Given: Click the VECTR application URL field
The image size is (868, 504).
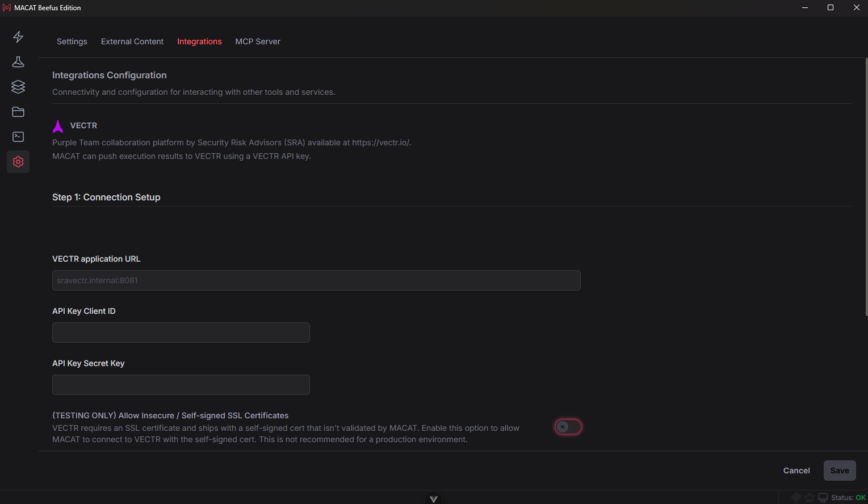Looking at the screenshot, I should click(316, 280).
